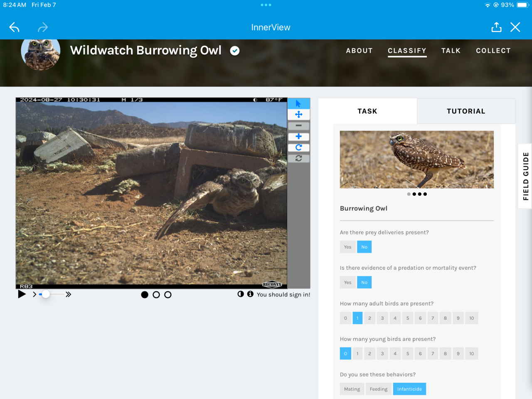Rotate the subject image

pyautogui.click(x=298, y=148)
